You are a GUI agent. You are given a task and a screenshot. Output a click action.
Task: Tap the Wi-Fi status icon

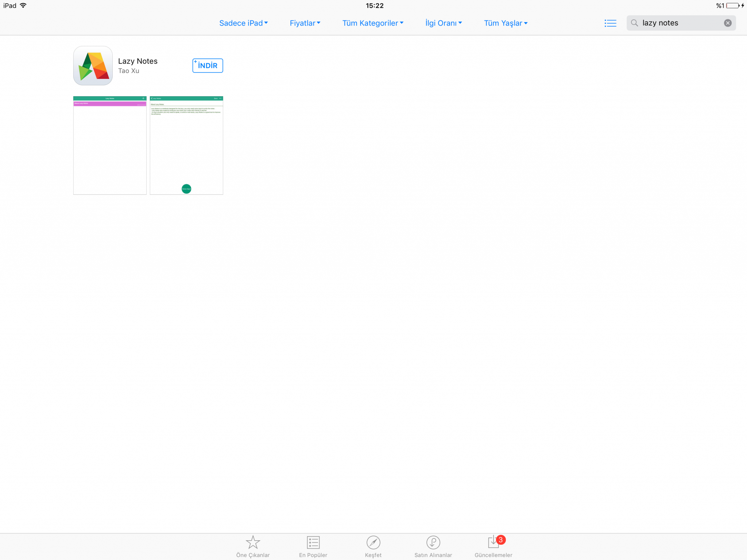click(23, 5)
